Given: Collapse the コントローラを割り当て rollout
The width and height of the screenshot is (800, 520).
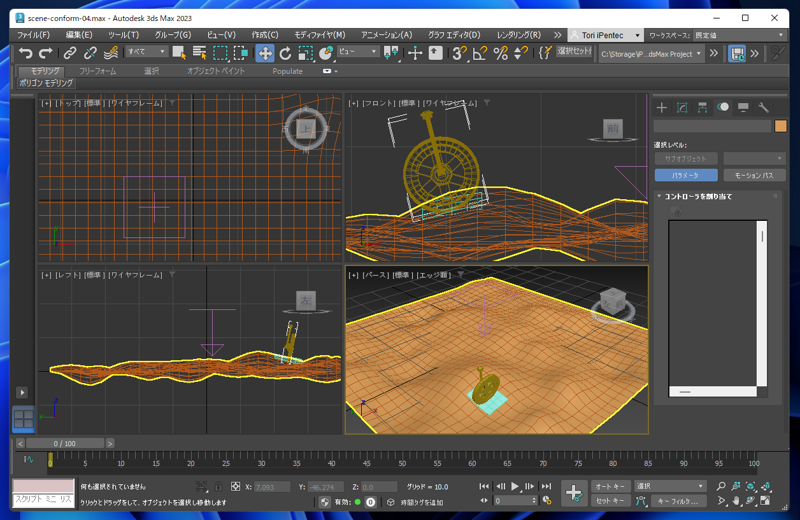Looking at the screenshot, I should tap(659, 196).
